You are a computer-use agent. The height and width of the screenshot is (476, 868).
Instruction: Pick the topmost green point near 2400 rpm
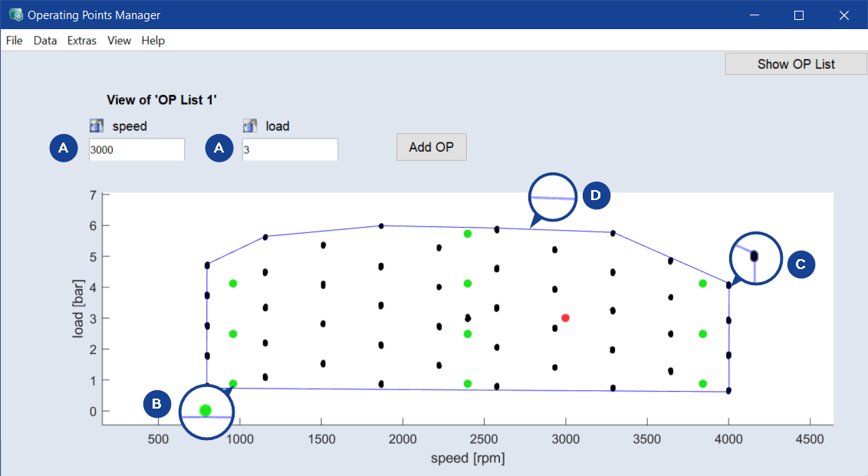click(x=468, y=233)
